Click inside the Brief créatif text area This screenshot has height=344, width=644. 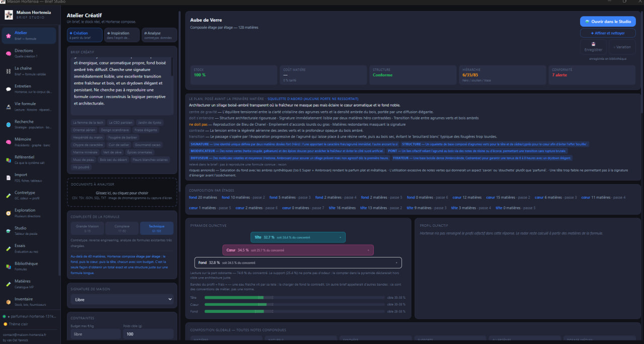122,86
